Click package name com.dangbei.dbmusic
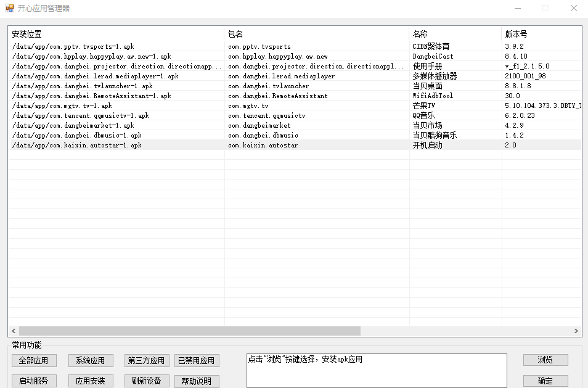The height and width of the screenshot is (388, 588). click(x=263, y=135)
